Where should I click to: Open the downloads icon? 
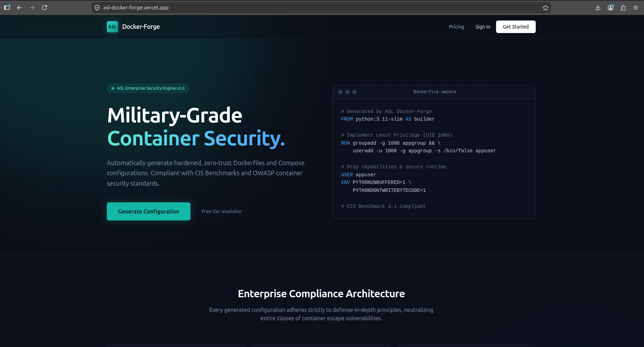[x=598, y=8]
